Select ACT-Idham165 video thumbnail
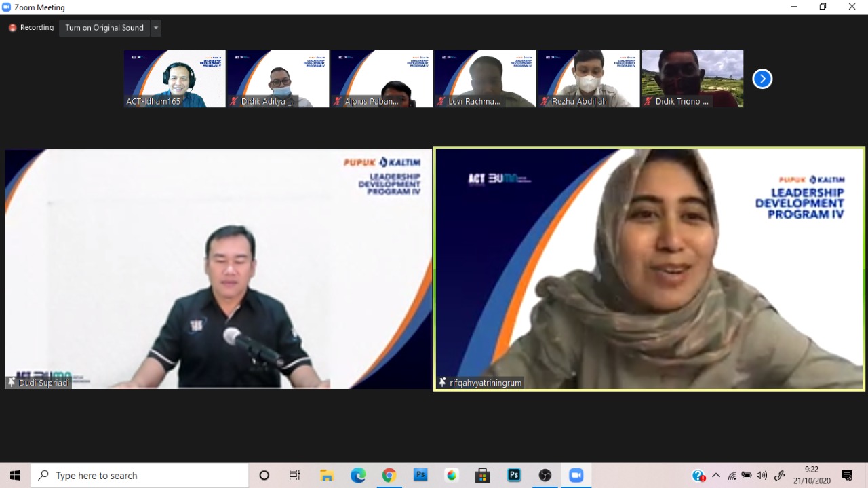The width and height of the screenshot is (868, 488). pyautogui.click(x=174, y=78)
